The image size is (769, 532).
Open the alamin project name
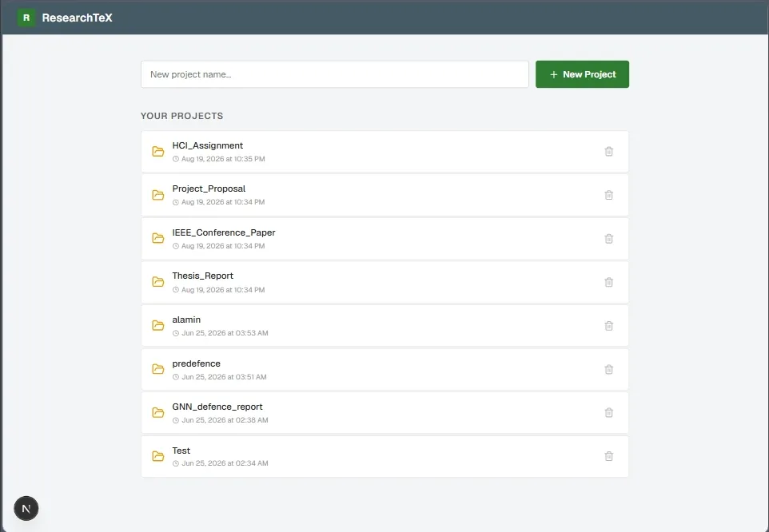pos(186,320)
